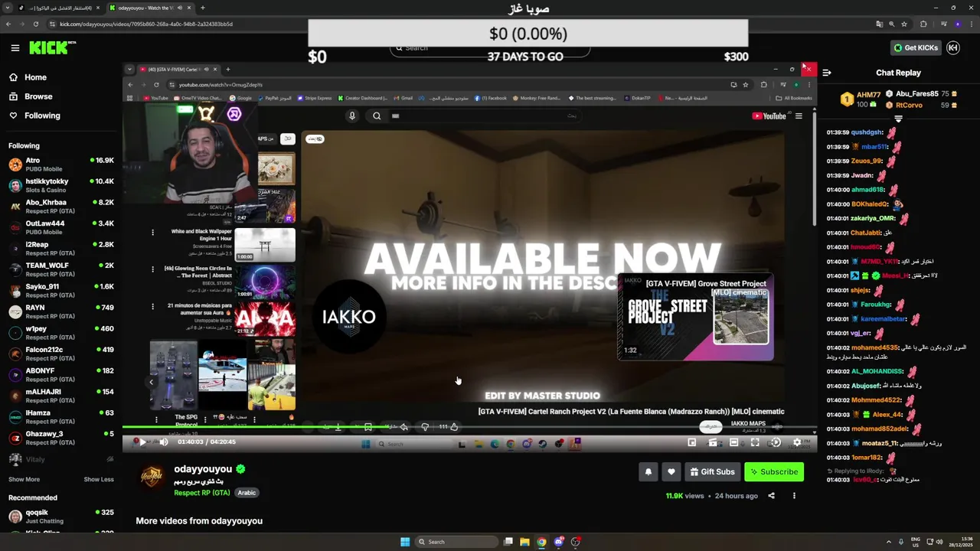This screenshot has width=980, height=551.
Task: Open File Explorer from the taskbar
Action: (x=524, y=542)
